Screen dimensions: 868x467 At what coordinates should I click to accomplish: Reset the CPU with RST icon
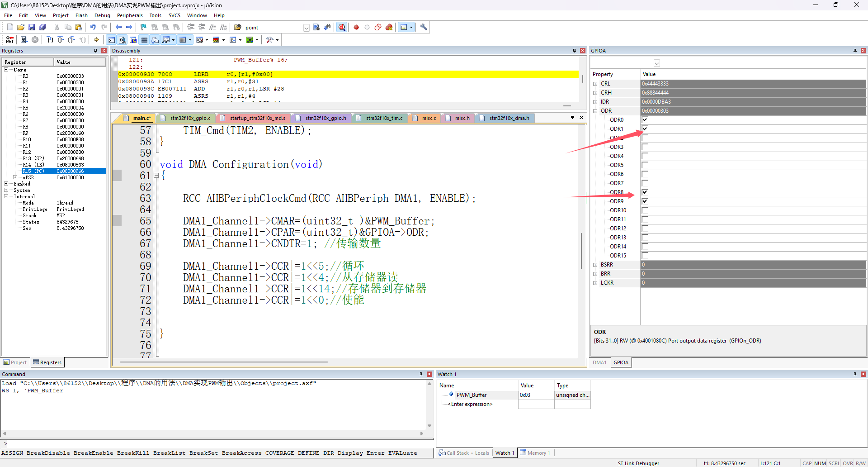(10, 40)
